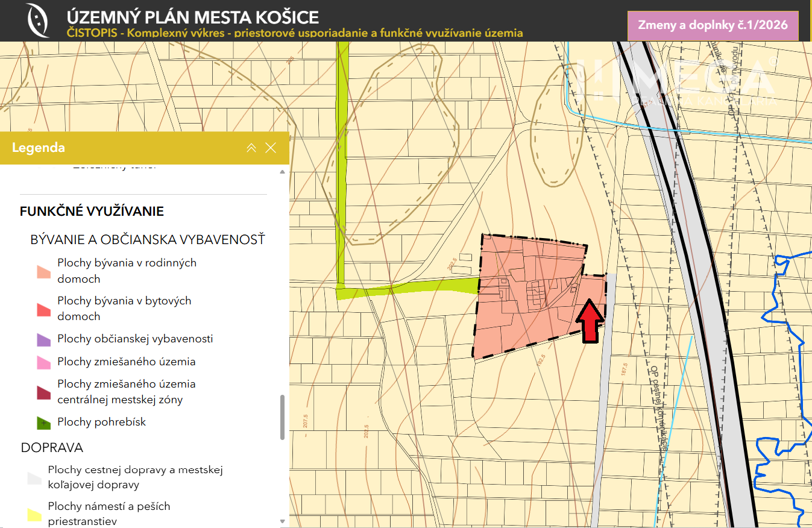Close the Legenda panel
Viewport: 812px width, 528px height.
pos(271,148)
